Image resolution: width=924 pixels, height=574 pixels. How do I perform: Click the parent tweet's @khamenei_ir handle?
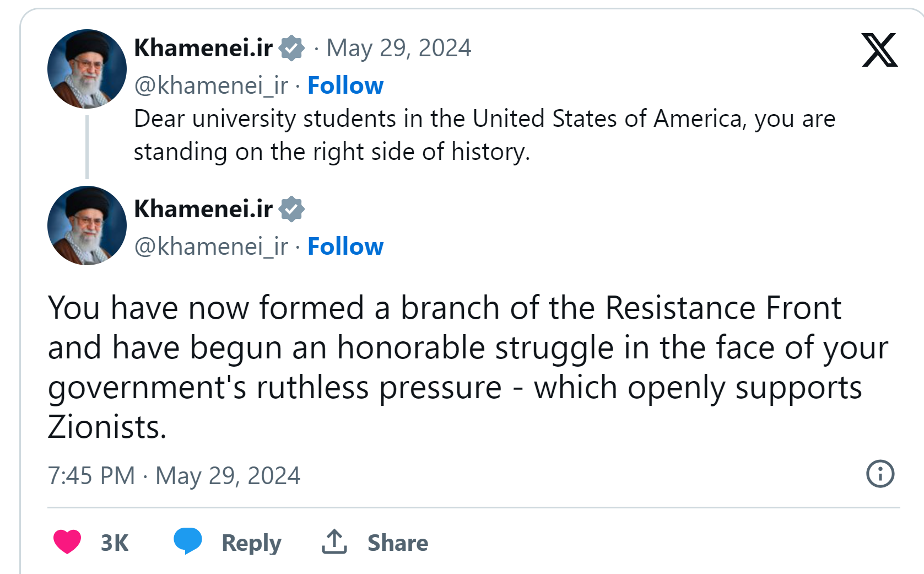[211, 85]
